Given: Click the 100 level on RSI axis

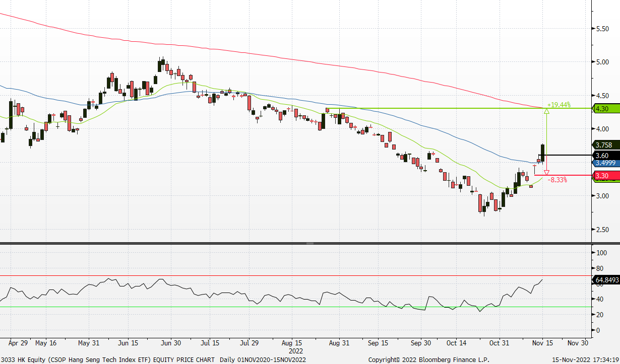Looking at the screenshot, I should click(x=601, y=253).
